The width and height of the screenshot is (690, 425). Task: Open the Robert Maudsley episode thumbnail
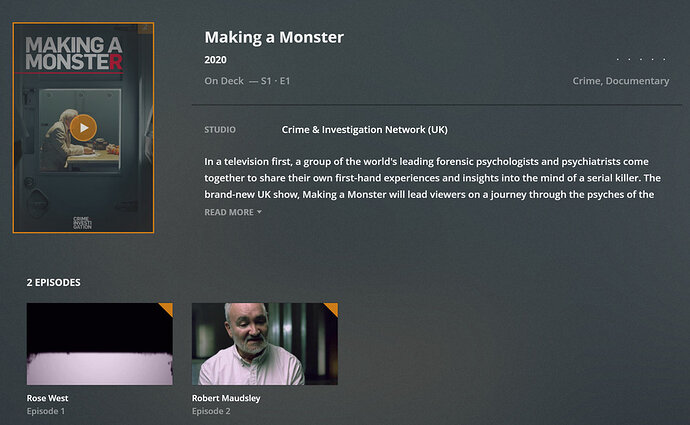coord(265,344)
